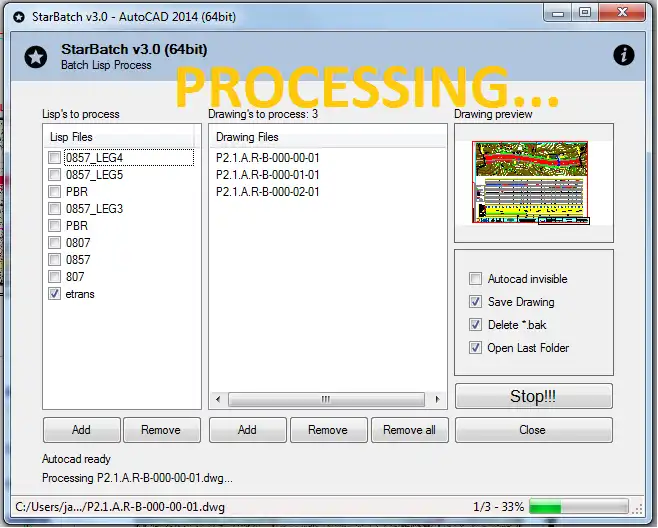The width and height of the screenshot is (658, 528).
Task: Check the 0857 lisp checkbox
Action: 54,260
